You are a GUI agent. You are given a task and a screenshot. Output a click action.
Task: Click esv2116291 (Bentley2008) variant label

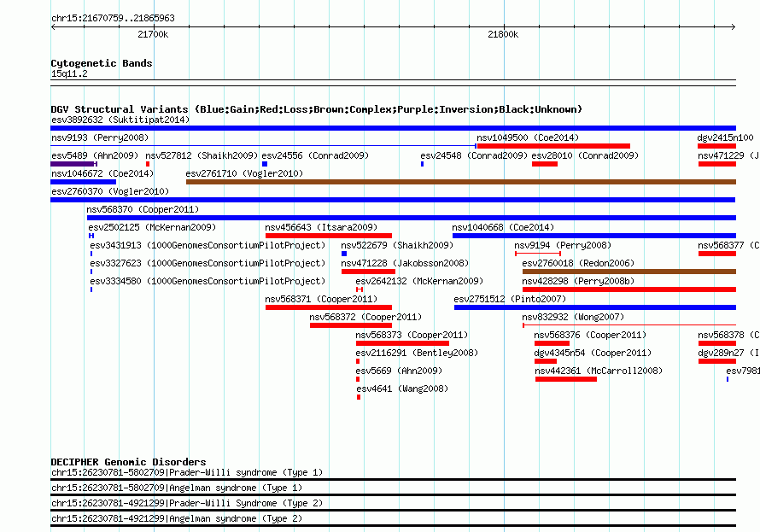(x=417, y=353)
